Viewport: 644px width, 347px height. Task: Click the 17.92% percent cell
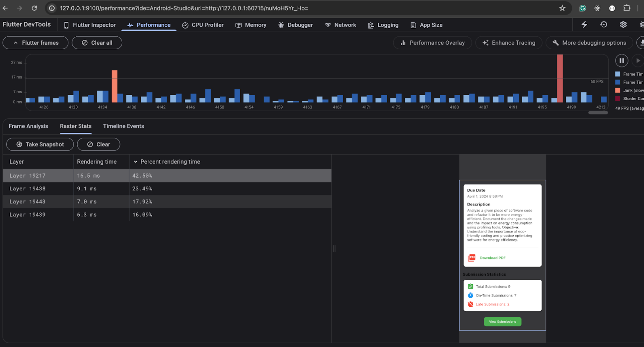(x=230, y=202)
